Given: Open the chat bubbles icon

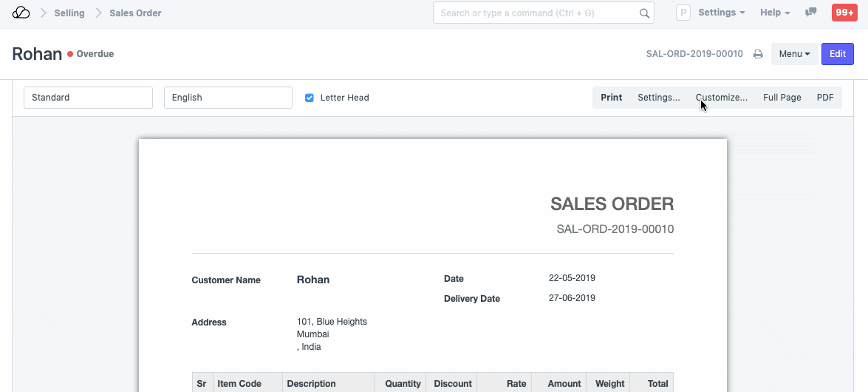Looking at the screenshot, I should [811, 13].
